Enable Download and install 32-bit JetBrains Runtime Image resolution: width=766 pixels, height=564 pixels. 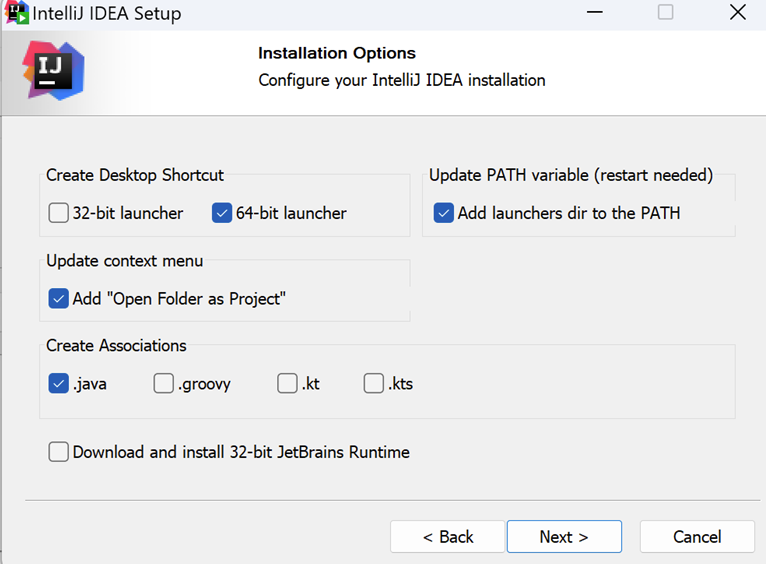point(58,452)
